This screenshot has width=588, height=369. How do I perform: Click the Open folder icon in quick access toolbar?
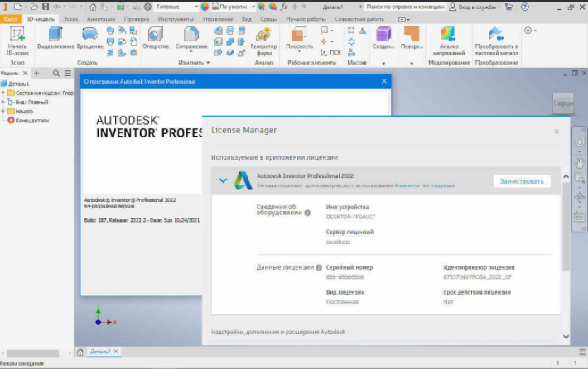(x=34, y=7)
